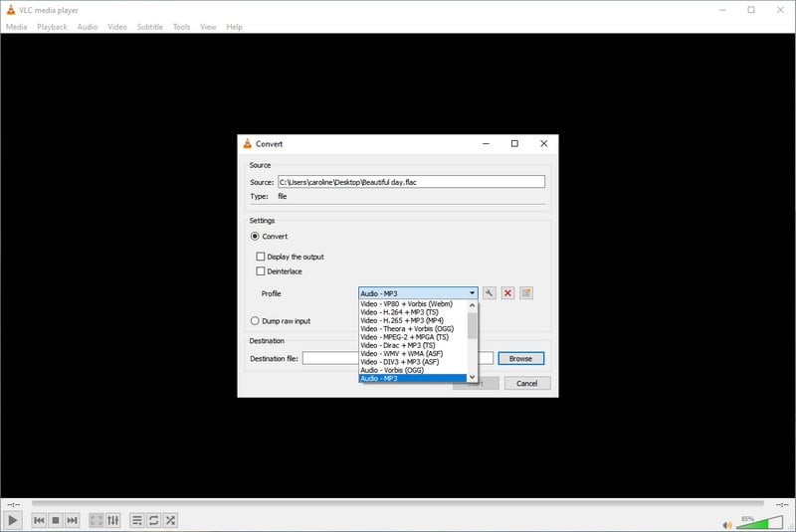
Task: Edit selected profile wrench icon
Action: tap(489, 293)
